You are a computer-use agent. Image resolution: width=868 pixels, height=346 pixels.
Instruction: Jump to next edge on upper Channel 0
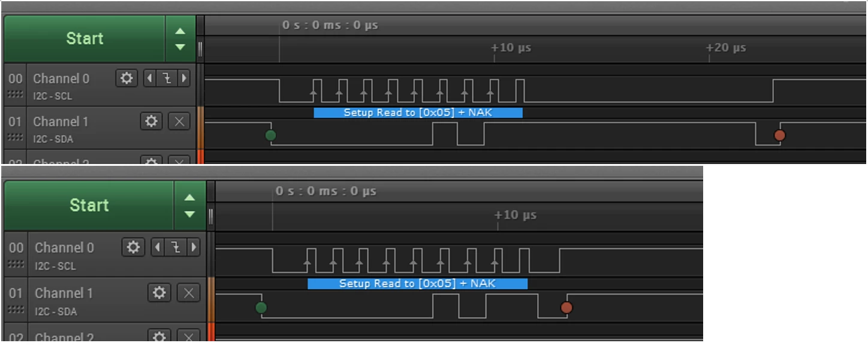pos(184,78)
